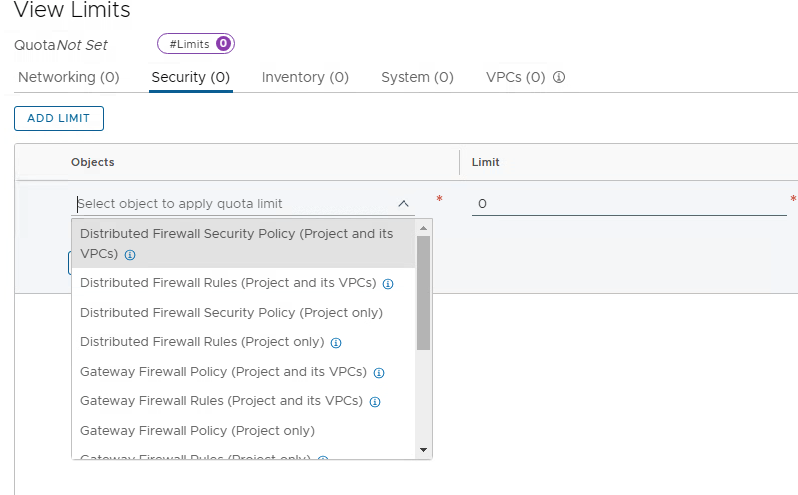This screenshot has width=798, height=495.
Task: Click info icon beside Distributed Firewall Security Policy (Project and its VPCs)
Action: click(130, 255)
